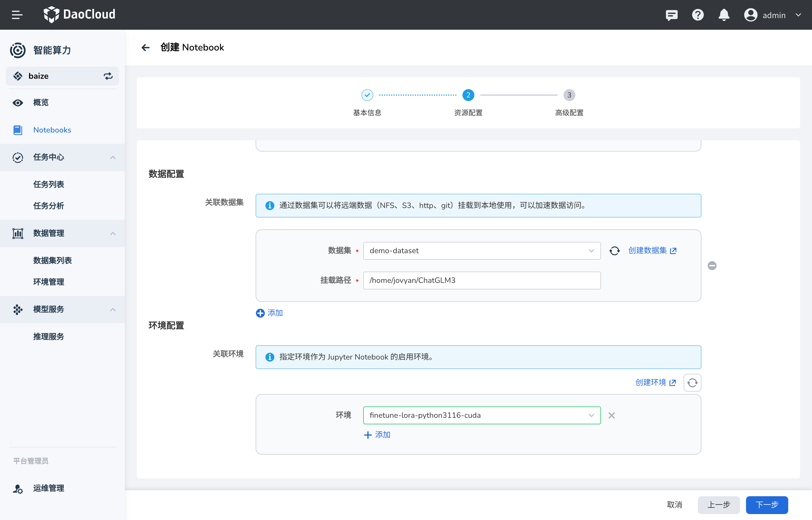The image size is (812, 520).
Task: Go to Notebooks in sidebar
Action: click(52, 130)
